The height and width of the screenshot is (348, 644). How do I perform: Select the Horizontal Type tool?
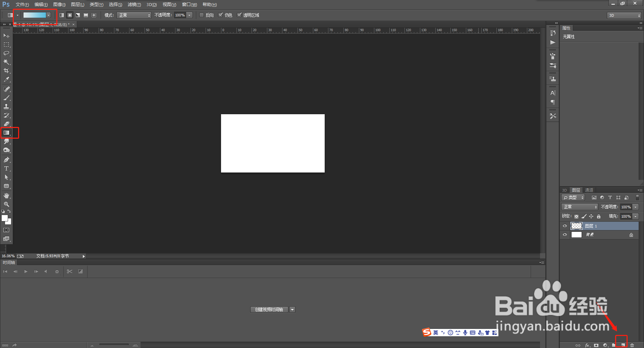(6, 168)
